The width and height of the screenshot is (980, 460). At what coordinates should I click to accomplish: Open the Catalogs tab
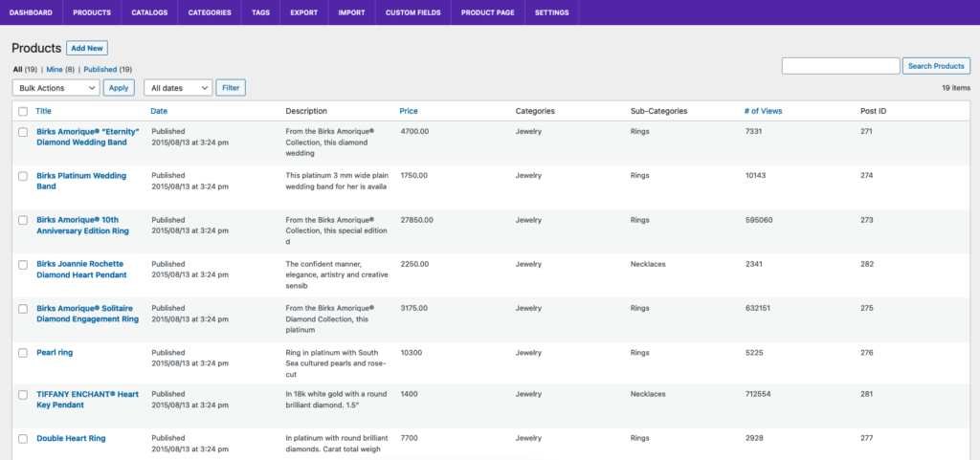click(149, 12)
